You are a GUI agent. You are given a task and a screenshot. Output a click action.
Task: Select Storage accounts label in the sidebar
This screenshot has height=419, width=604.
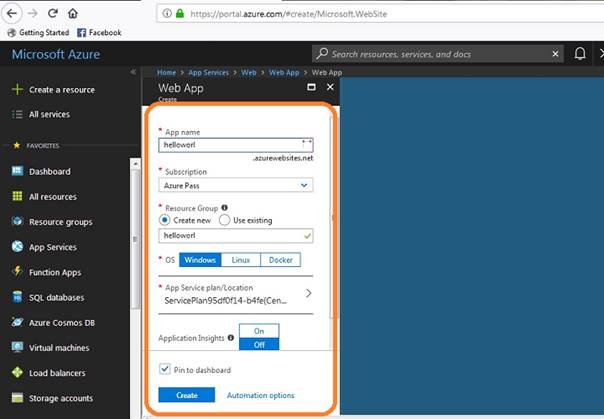coord(61,398)
